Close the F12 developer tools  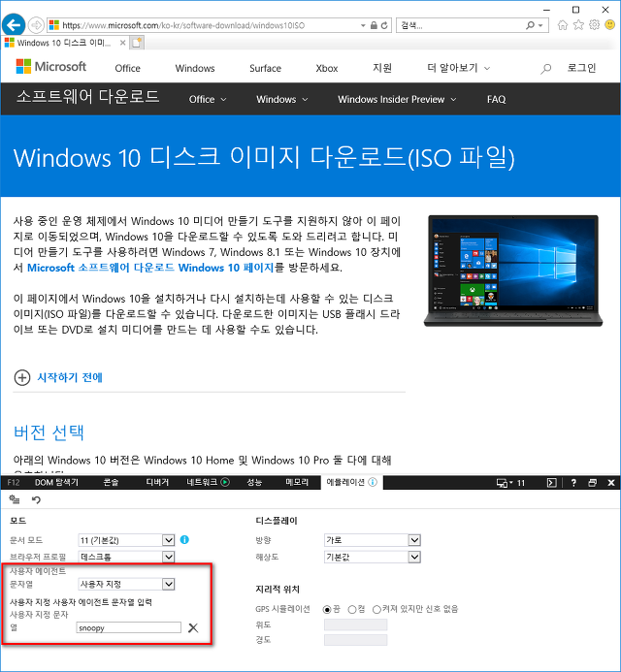point(611,483)
